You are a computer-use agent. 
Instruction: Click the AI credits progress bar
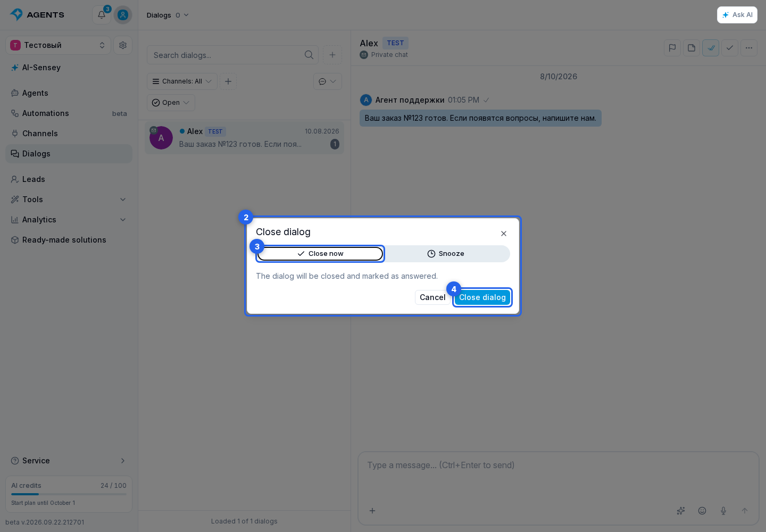[69, 494]
